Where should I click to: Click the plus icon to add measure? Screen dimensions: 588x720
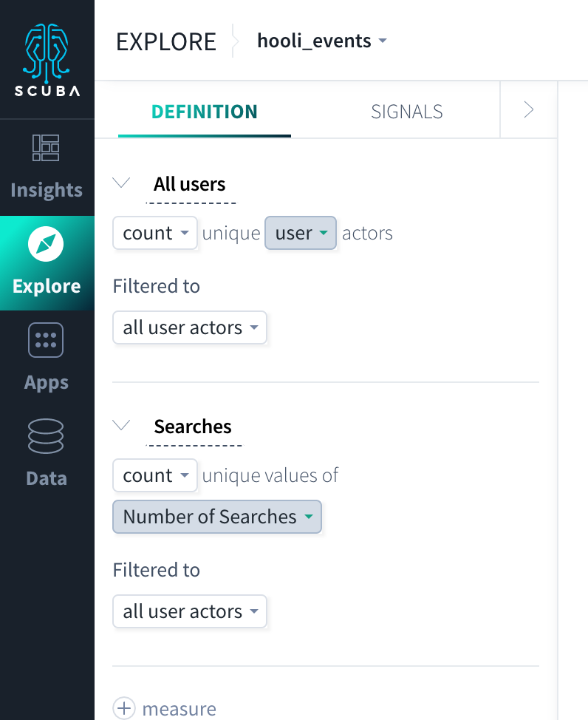(124, 708)
